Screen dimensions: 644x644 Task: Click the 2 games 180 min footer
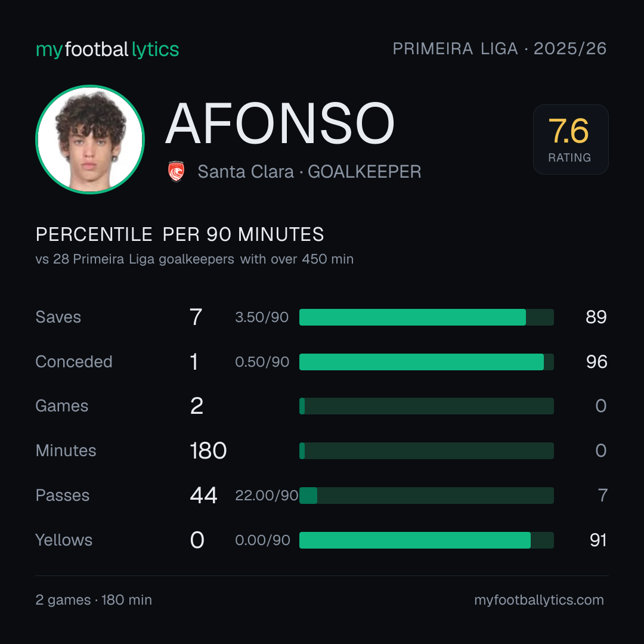pyautogui.click(x=94, y=600)
